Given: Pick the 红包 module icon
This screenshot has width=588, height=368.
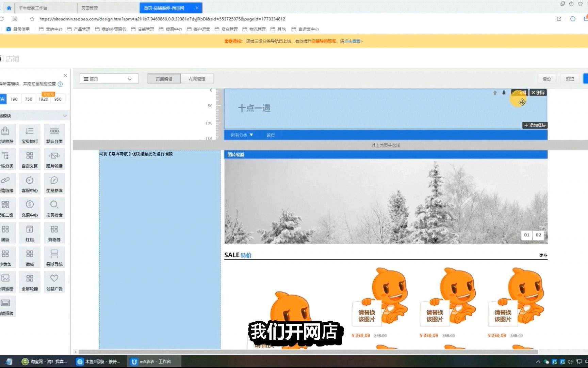Looking at the screenshot, I should [x=30, y=232].
